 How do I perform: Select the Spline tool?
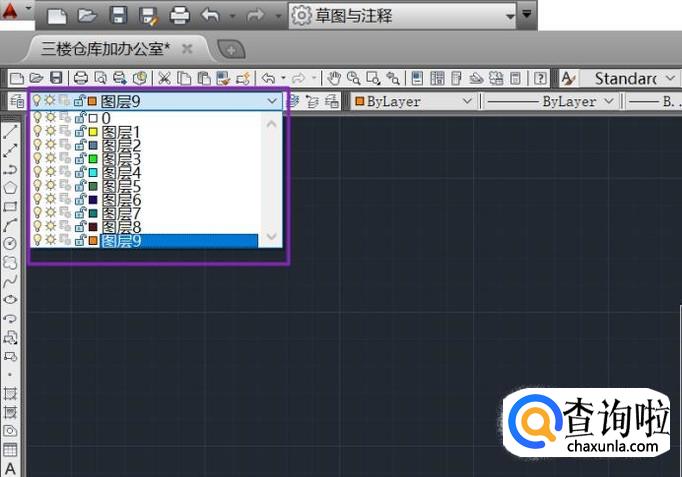tap(10, 281)
